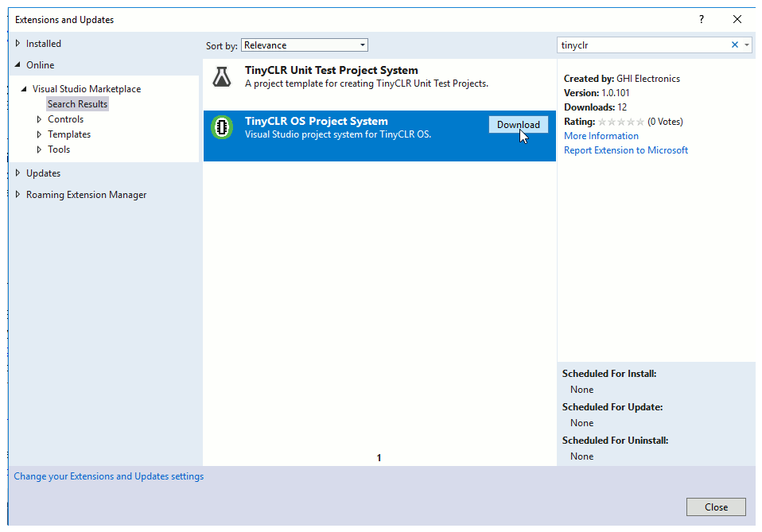Image resolution: width=762 pixels, height=532 pixels.
Task: Expand the Controls node arrow
Action: [x=39, y=119]
